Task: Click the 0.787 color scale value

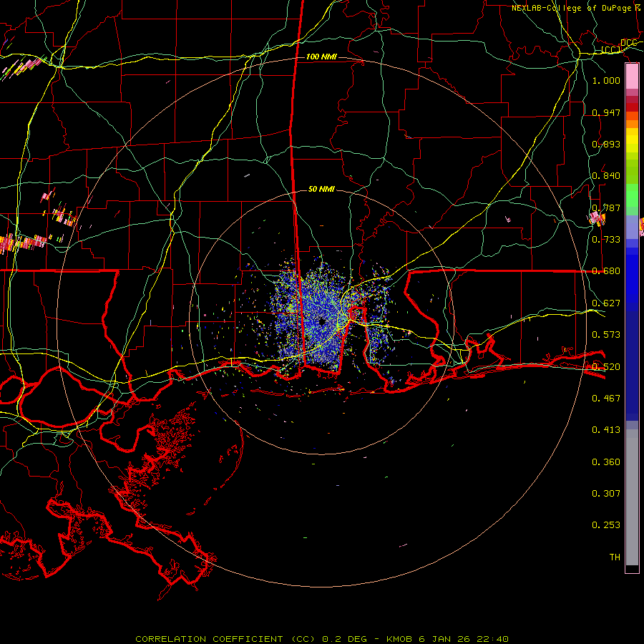Action: tap(606, 208)
